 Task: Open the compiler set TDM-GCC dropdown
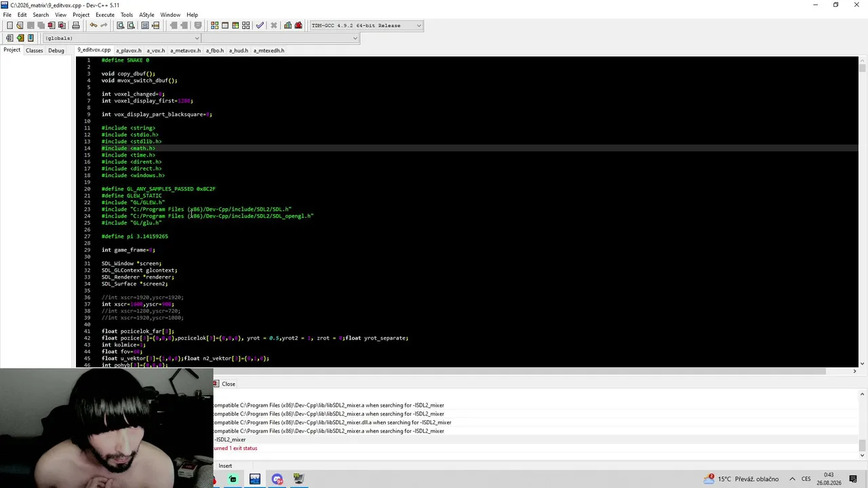(366, 26)
